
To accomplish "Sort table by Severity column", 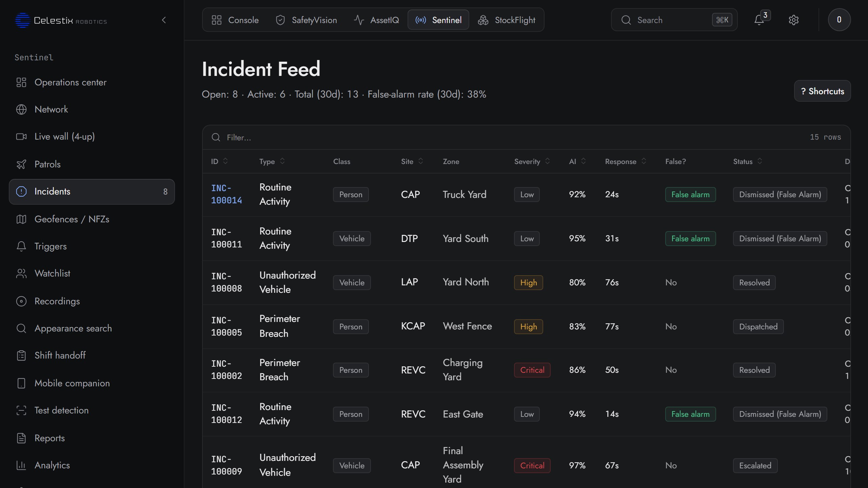I will pyautogui.click(x=532, y=161).
